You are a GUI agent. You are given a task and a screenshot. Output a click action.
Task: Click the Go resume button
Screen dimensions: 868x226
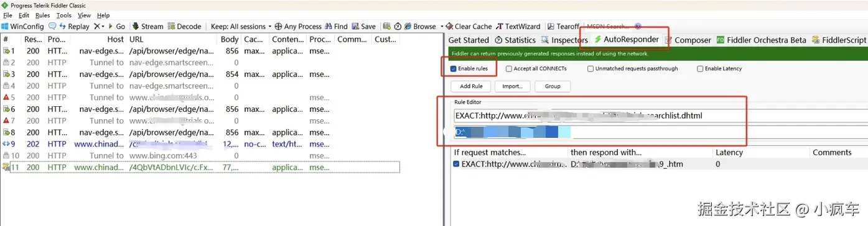[x=116, y=27]
